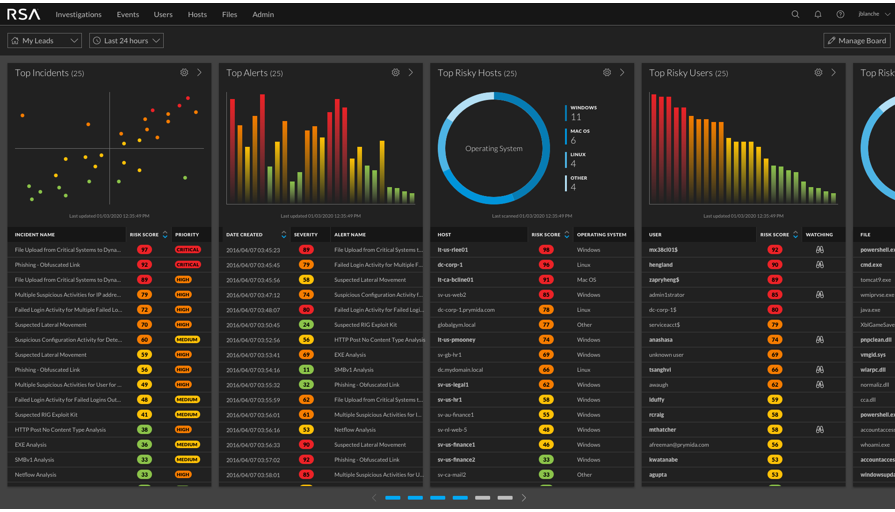Expand Top Risky Hosts panel arrow
The width and height of the screenshot is (895, 512).
pos(622,72)
